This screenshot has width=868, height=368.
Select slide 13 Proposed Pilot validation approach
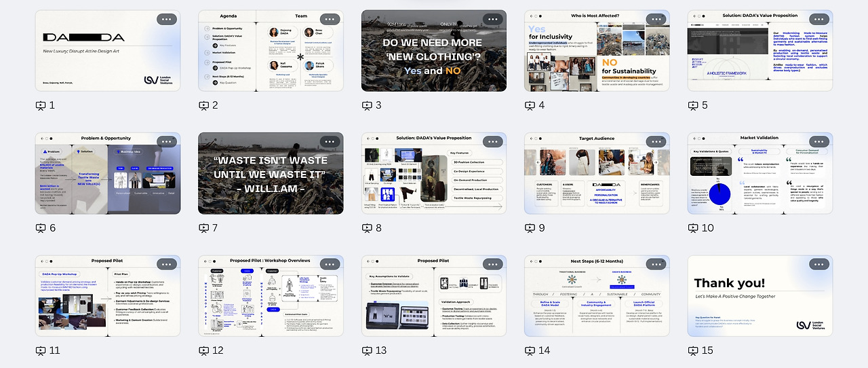[434, 296]
